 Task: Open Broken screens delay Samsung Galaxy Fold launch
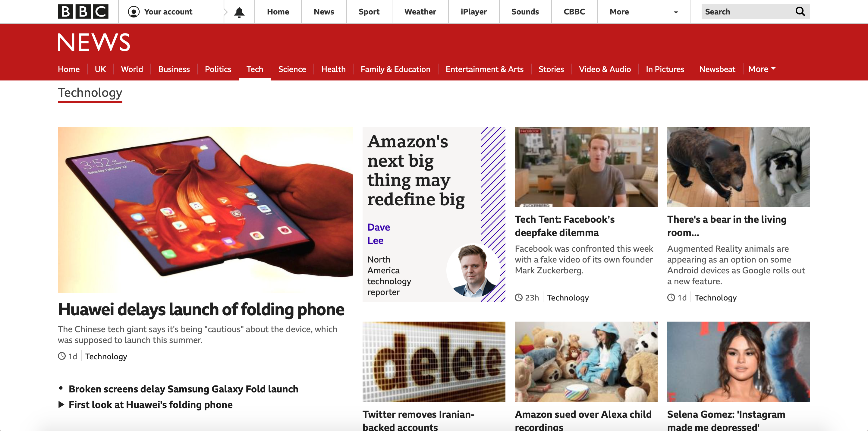tap(183, 389)
